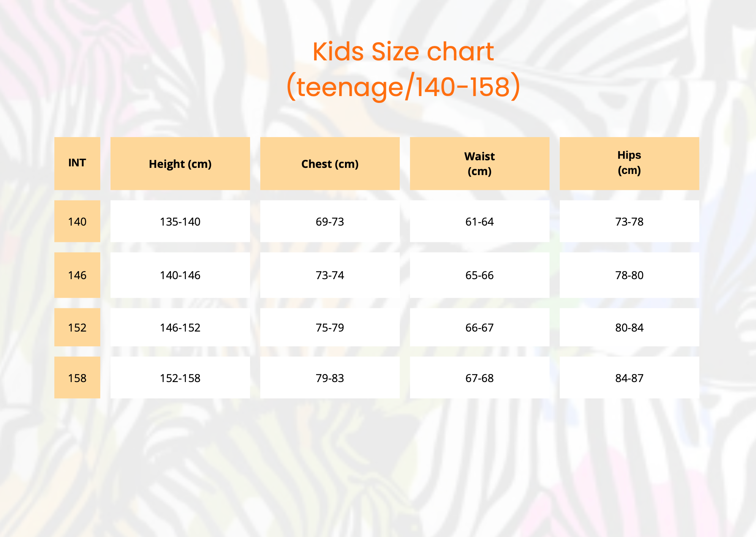Image resolution: width=756 pixels, height=537 pixels.
Task: Click the size 152 row label
Action: (77, 327)
